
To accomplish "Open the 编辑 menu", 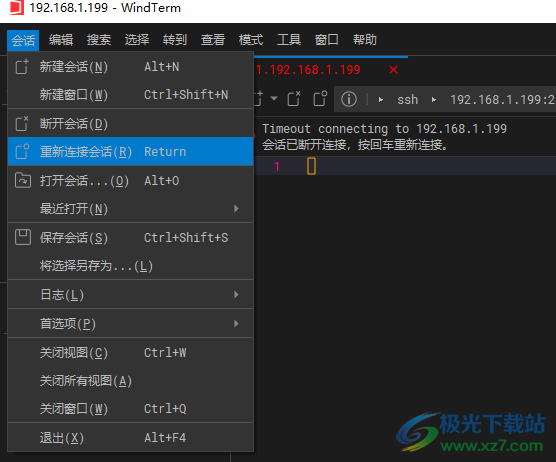I will point(61,40).
